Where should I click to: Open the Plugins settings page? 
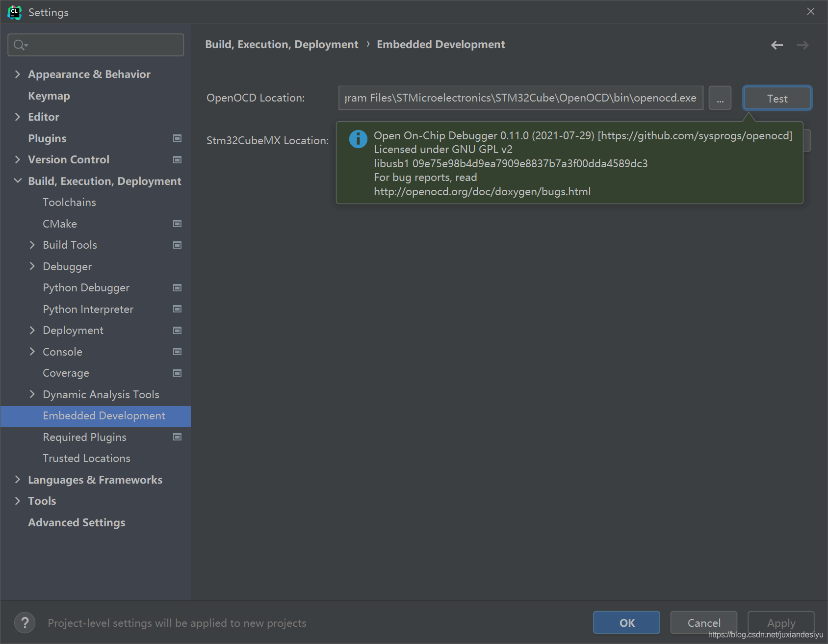click(x=47, y=138)
